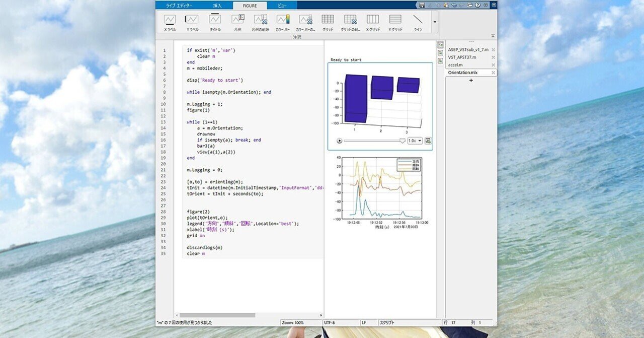Click the 'Ready to start' output text
The width and height of the screenshot is (644, 338).
coord(346,60)
